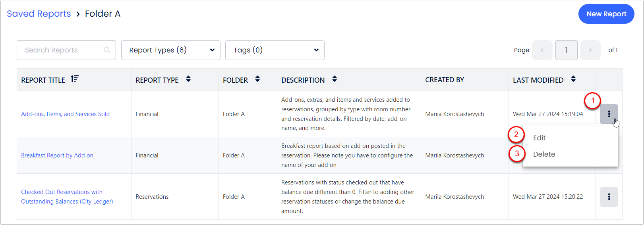The width and height of the screenshot is (644, 225).
Task: Sort by Description column arrows
Action: (335, 79)
